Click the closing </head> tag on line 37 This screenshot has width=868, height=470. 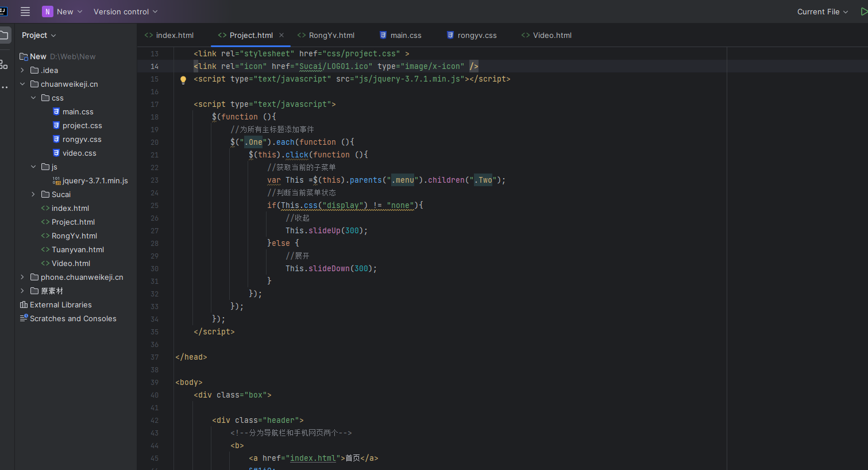(191, 357)
